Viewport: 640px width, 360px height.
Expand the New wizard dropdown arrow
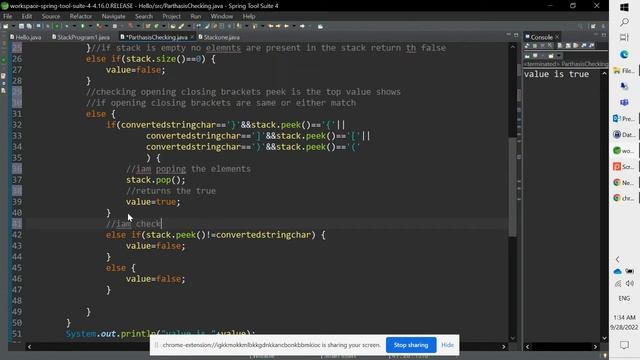(x=13, y=26)
